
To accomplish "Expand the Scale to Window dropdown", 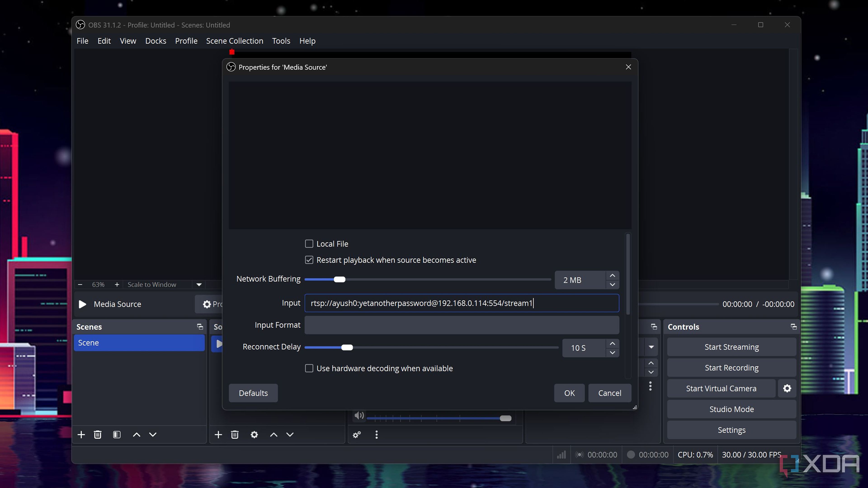I will coord(199,285).
